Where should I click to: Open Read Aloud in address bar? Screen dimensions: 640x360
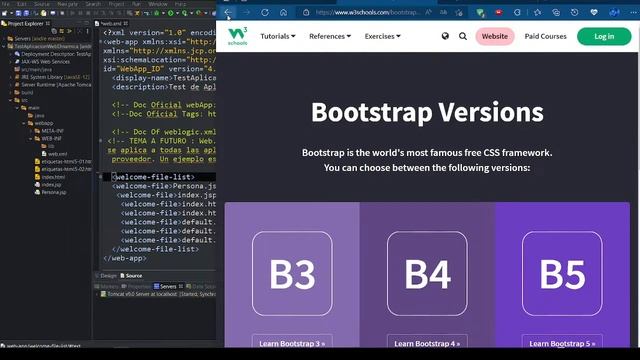tap(428, 12)
